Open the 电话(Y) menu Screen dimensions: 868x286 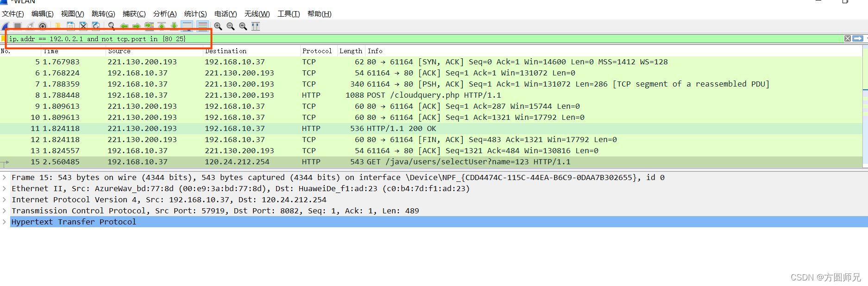coord(226,14)
